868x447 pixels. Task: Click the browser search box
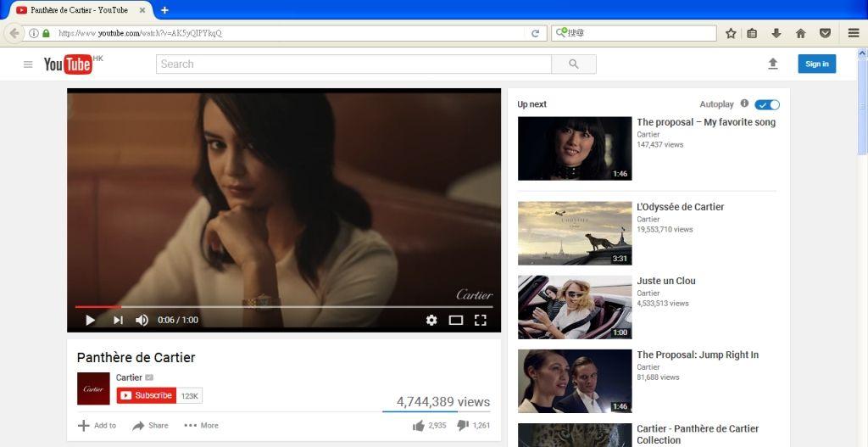click(634, 33)
